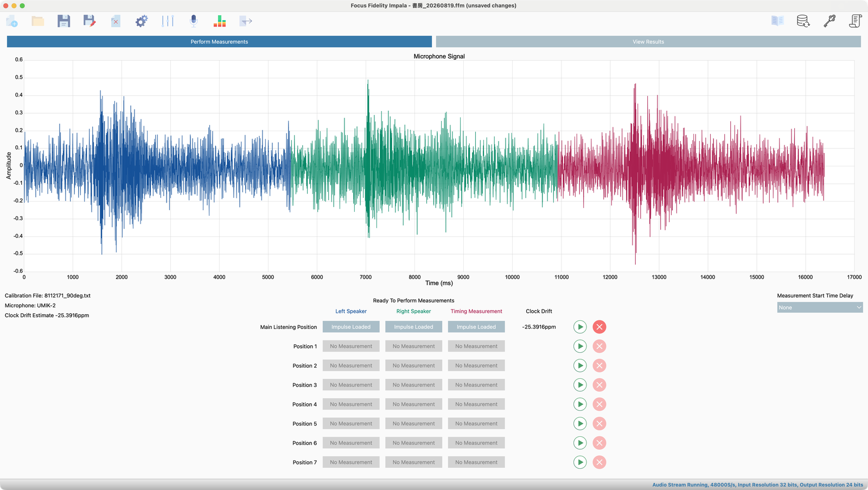Click the microphone toolbar icon
This screenshot has height=490, width=868.
(194, 21)
